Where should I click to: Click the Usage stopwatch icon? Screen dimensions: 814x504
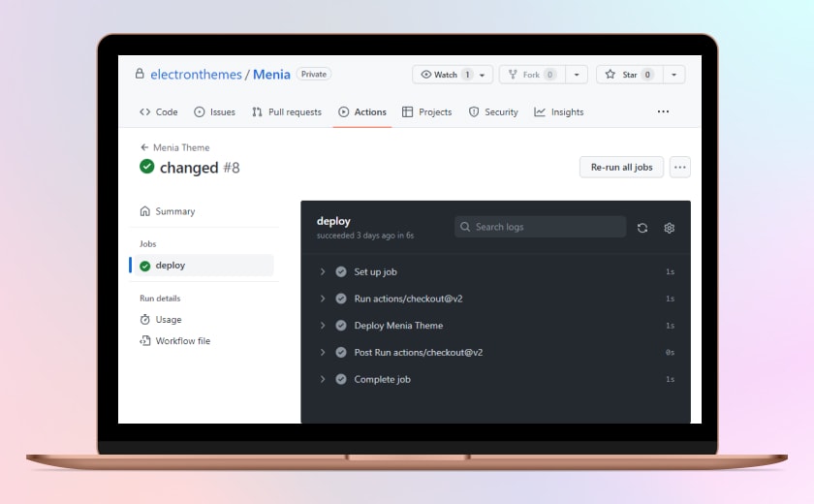144,319
